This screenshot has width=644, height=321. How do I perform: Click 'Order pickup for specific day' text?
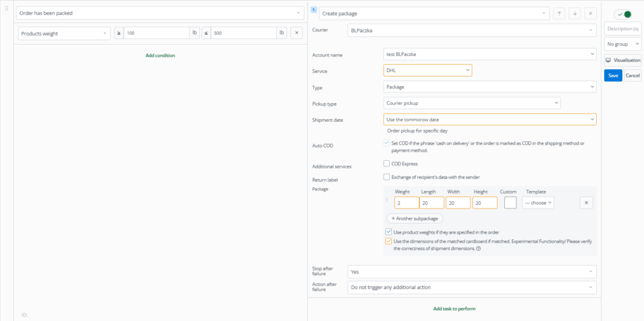[418, 131]
